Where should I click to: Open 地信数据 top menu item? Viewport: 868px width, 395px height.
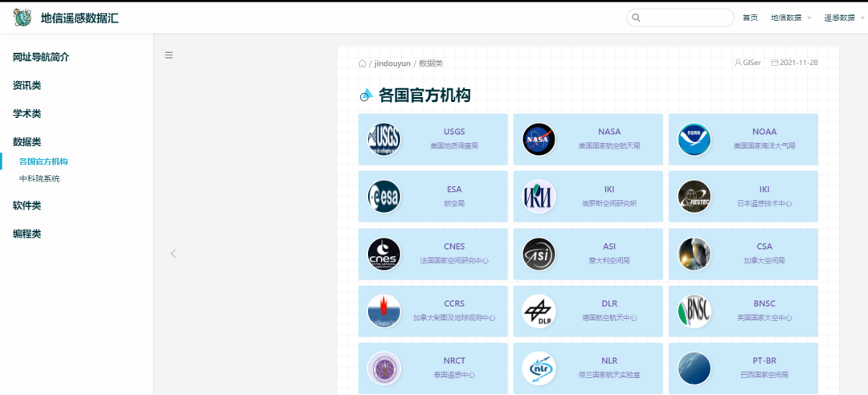(x=786, y=18)
